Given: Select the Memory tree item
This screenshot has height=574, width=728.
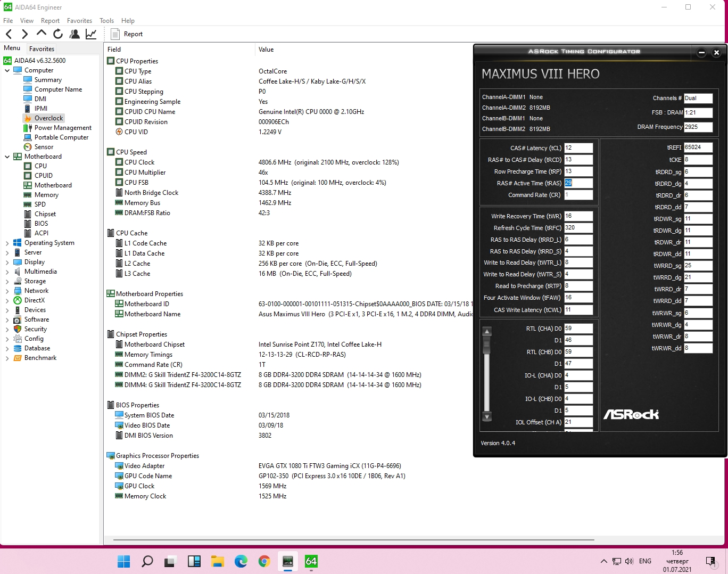Looking at the screenshot, I should pyautogui.click(x=46, y=195).
